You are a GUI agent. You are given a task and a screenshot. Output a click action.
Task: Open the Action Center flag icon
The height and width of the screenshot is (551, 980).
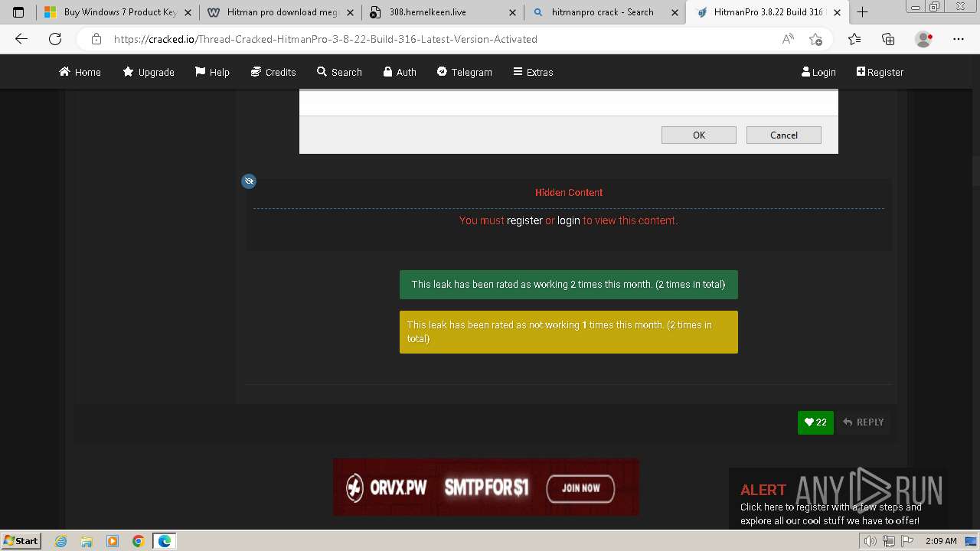907,541
